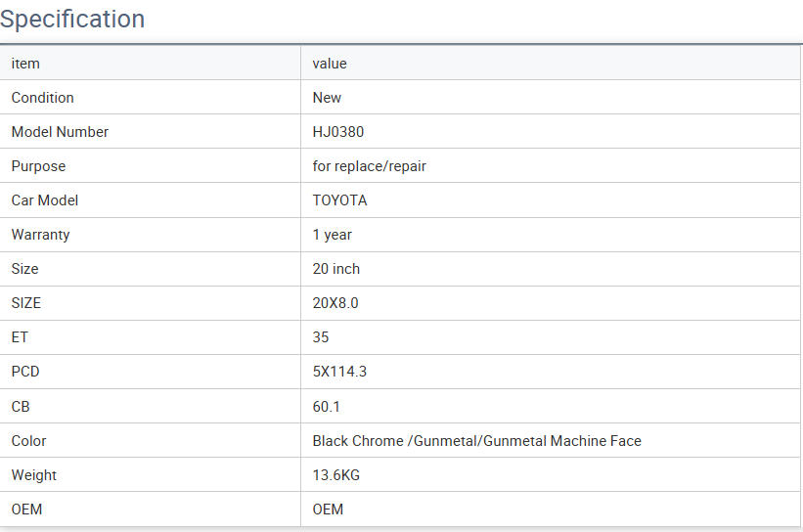Viewport: 803px width, 532px height.
Task: Select the ET value 35
Action: point(321,337)
